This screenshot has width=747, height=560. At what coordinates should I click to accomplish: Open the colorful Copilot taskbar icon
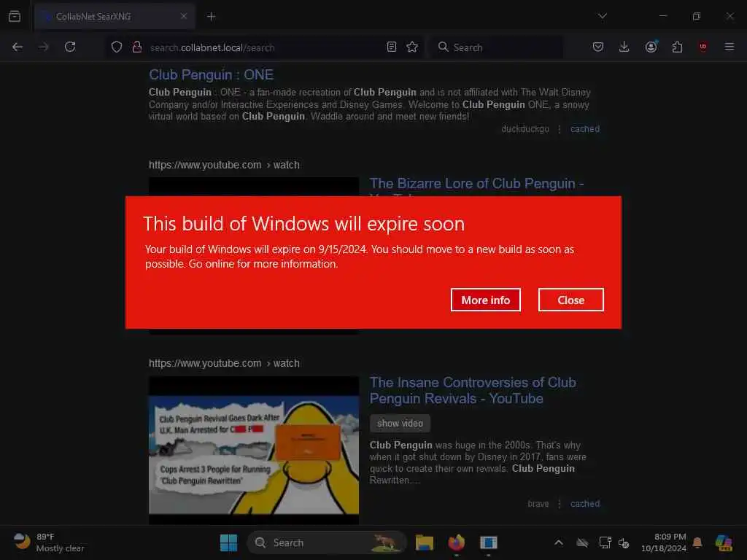coord(724,542)
